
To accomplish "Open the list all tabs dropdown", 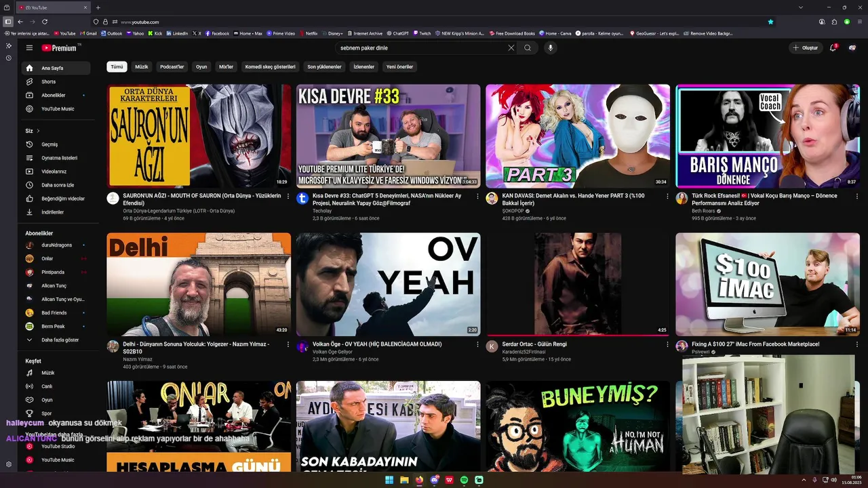I will click(801, 7).
